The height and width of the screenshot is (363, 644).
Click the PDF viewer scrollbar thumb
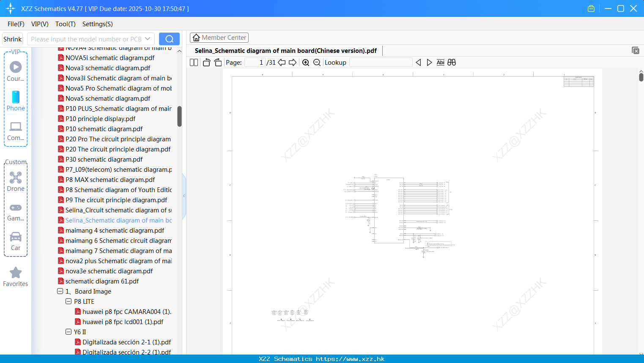(x=641, y=77)
